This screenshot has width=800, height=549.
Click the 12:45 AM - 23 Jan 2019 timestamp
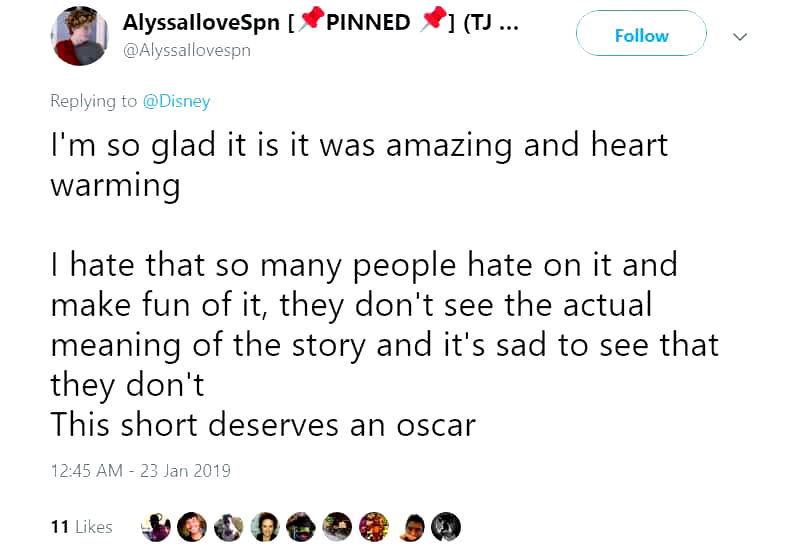pyautogui.click(x=141, y=470)
